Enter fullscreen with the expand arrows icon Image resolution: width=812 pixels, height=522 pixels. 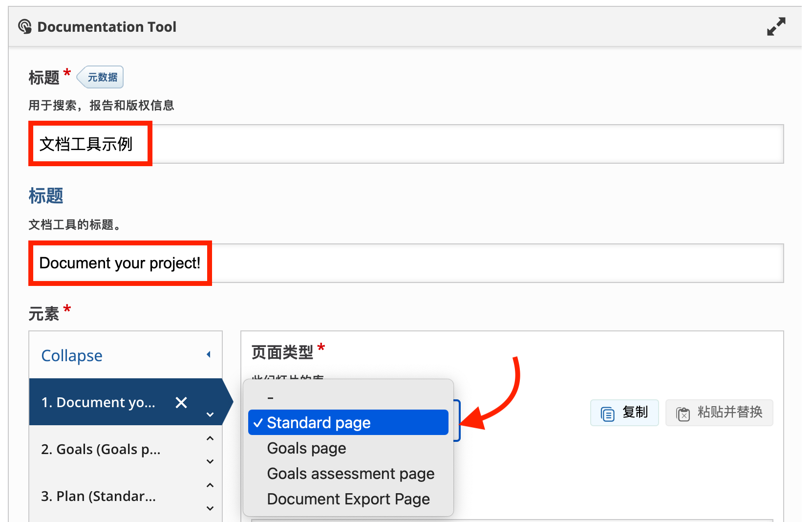776,26
